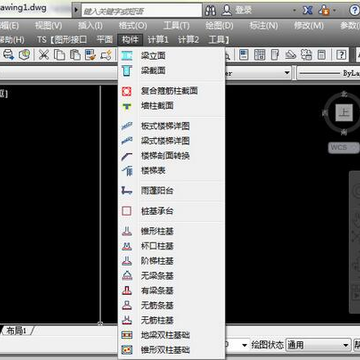Choose 有梁条基 menu item
Viewport: 360px width, 360px height.
(172, 291)
